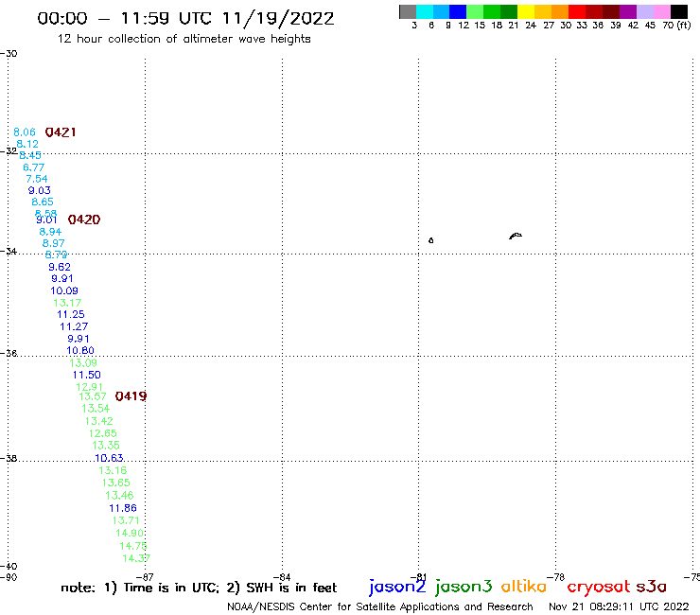Click the -84 longitude axis label
700x615 pixels.
click(x=282, y=577)
